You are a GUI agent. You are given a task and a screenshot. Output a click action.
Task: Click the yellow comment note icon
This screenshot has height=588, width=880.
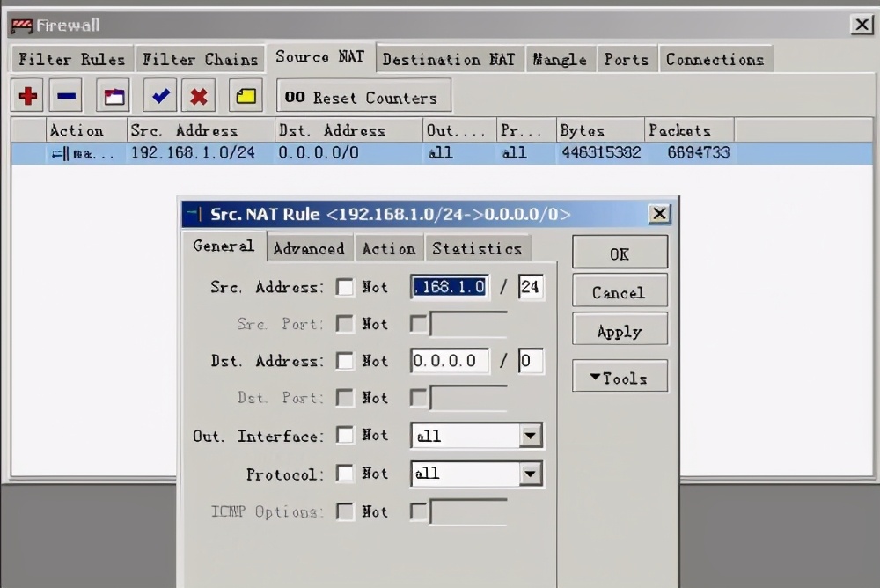pos(246,96)
